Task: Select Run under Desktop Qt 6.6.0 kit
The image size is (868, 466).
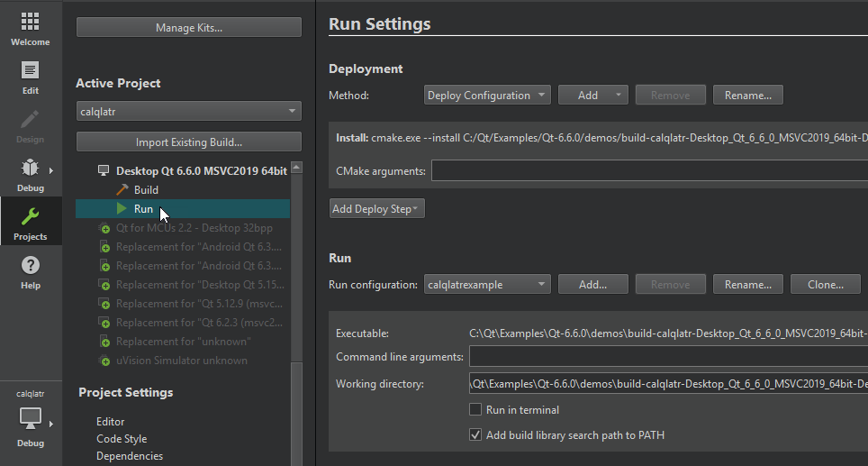Action: (143, 209)
